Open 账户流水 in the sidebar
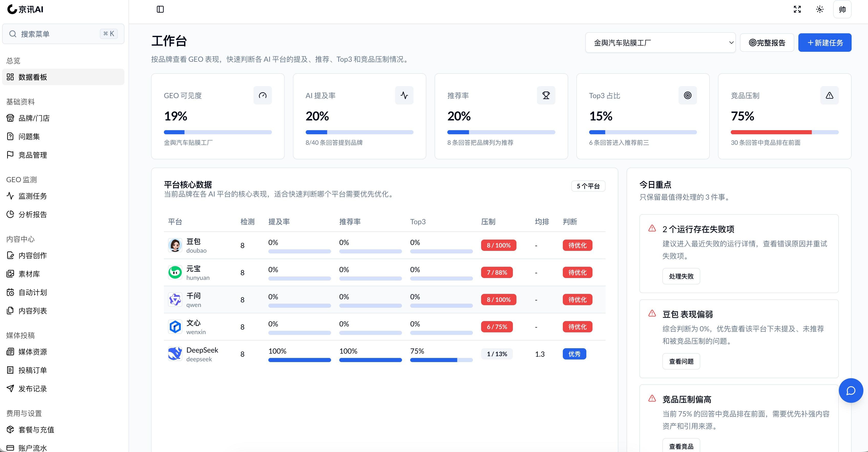 pyautogui.click(x=63, y=447)
